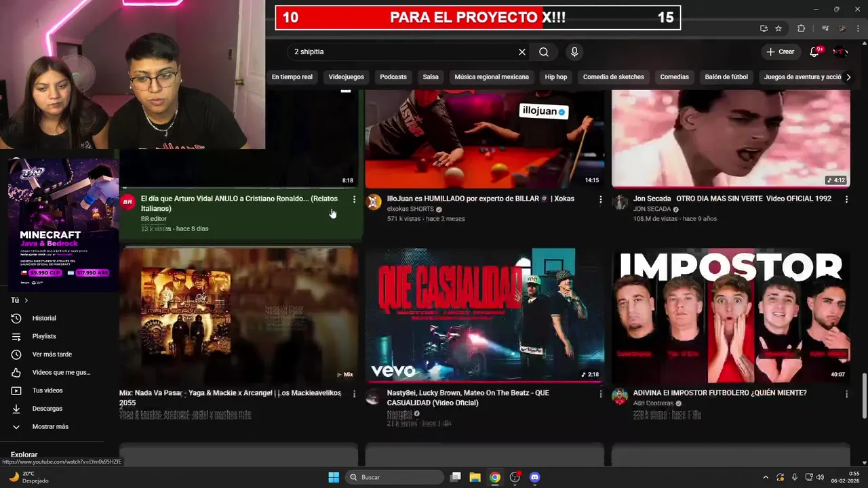The width and height of the screenshot is (868, 488).
Task: Select Salsa chip
Action: (431, 77)
